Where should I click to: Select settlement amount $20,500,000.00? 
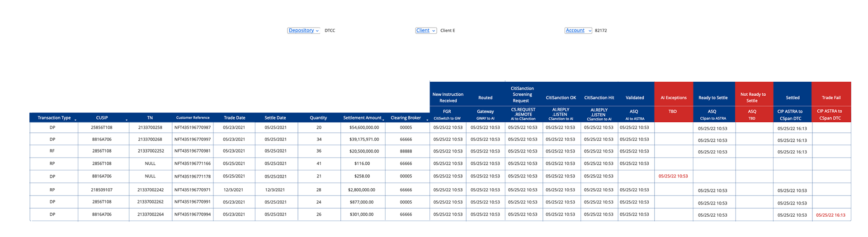(x=364, y=151)
